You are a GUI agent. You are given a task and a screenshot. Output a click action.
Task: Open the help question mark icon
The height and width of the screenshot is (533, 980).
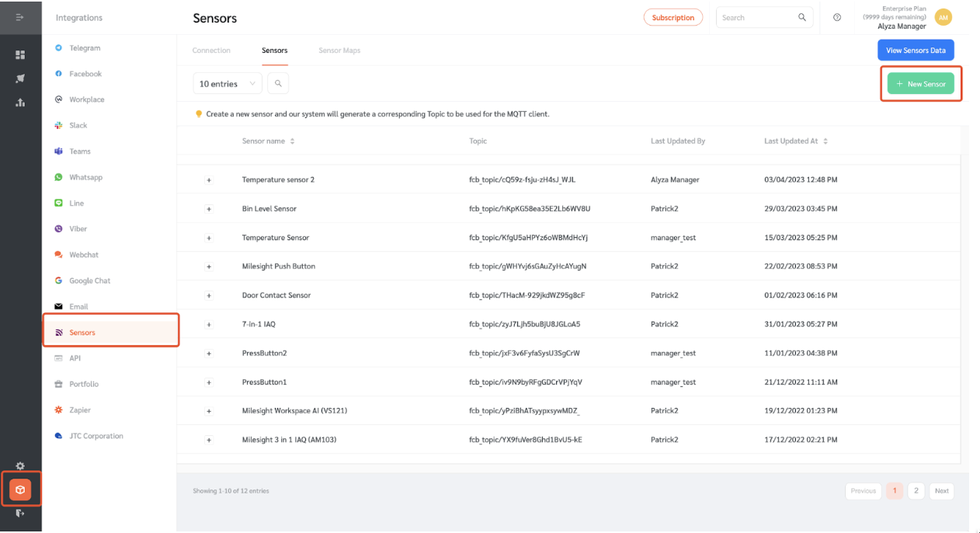click(x=836, y=16)
